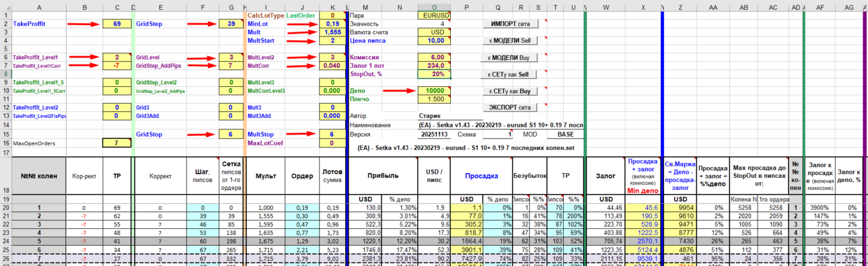
Task: Select the GridLevel label cell
Action: (x=161, y=57)
